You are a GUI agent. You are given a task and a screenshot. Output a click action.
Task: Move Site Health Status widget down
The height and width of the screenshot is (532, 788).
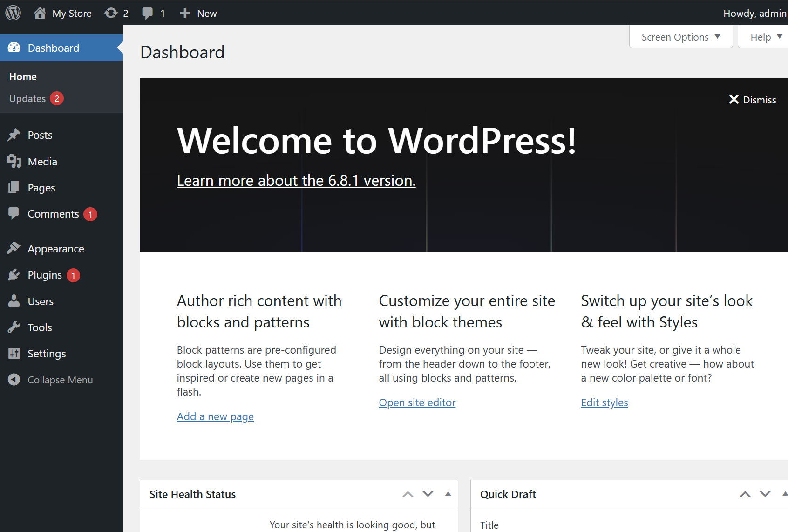point(428,494)
